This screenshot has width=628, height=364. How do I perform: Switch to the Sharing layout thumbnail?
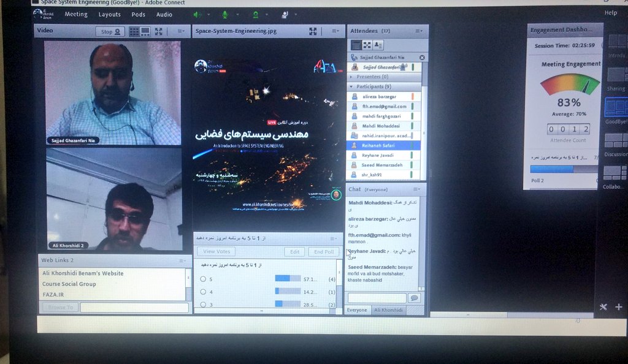(617, 75)
